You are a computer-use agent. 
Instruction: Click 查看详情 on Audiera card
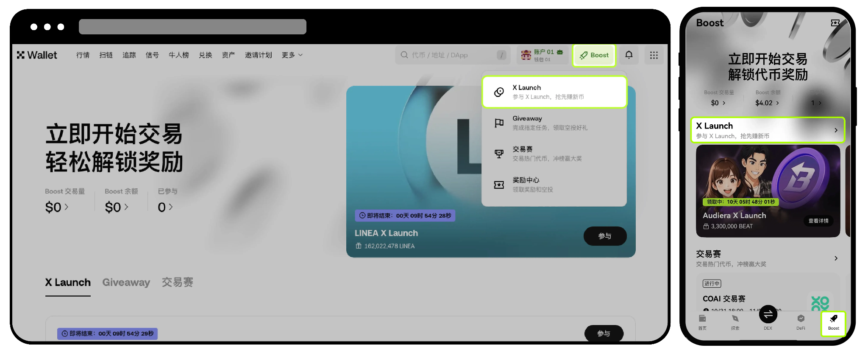tap(818, 221)
